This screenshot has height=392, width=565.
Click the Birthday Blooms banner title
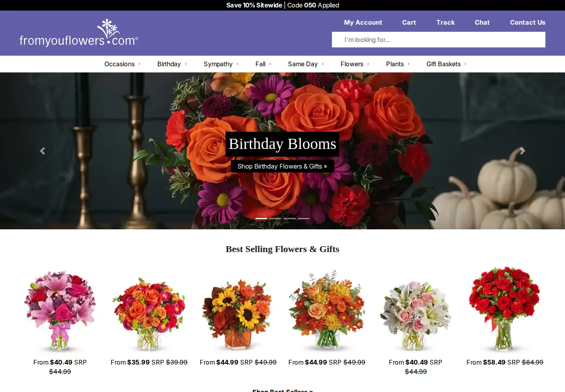pyautogui.click(x=282, y=144)
